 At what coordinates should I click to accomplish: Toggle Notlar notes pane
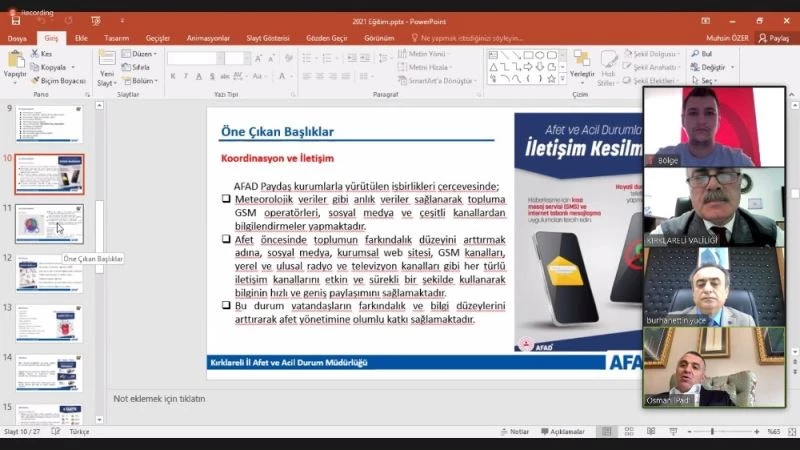(x=516, y=432)
